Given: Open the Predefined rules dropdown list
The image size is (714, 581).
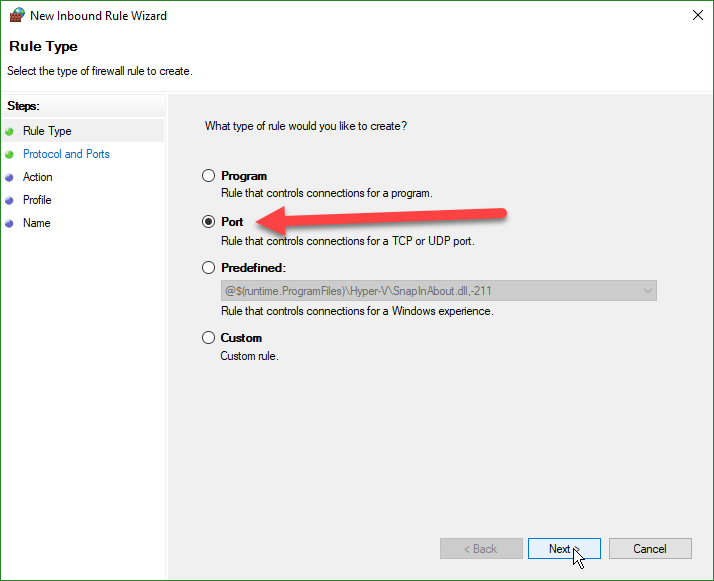Looking at the screenshot, I should tap(438, 291).
